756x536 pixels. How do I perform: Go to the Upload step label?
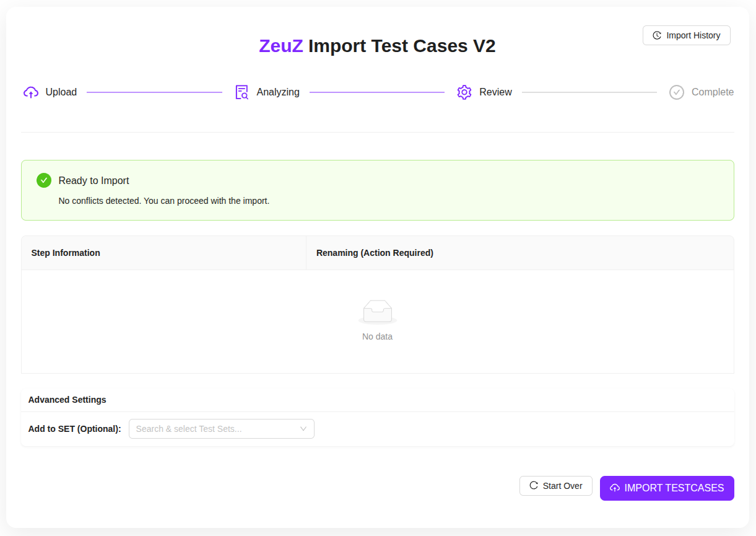tap(61, 92)
